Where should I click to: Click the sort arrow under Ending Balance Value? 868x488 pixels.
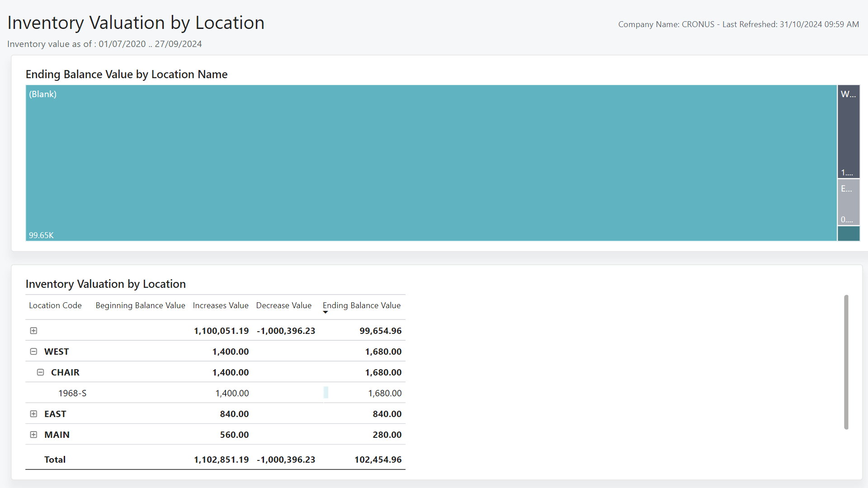click(x=325, y=312)
